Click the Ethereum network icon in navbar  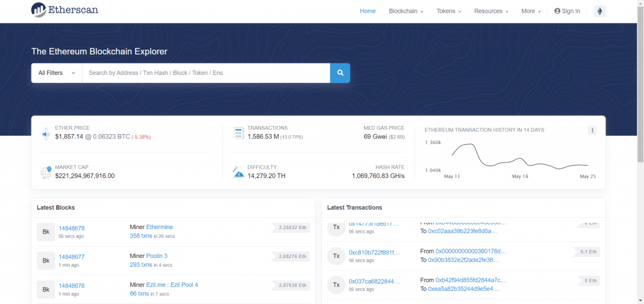click(x=599, y=11)
